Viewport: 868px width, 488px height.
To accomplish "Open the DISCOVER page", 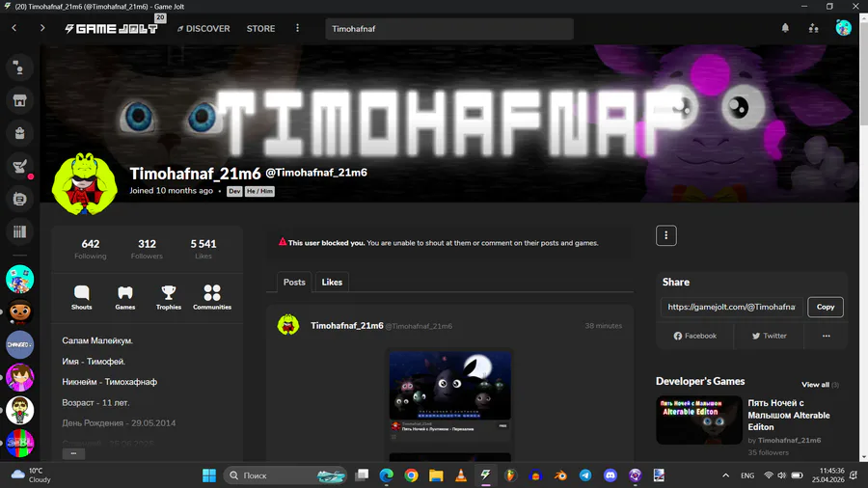I will coord(203,28).
